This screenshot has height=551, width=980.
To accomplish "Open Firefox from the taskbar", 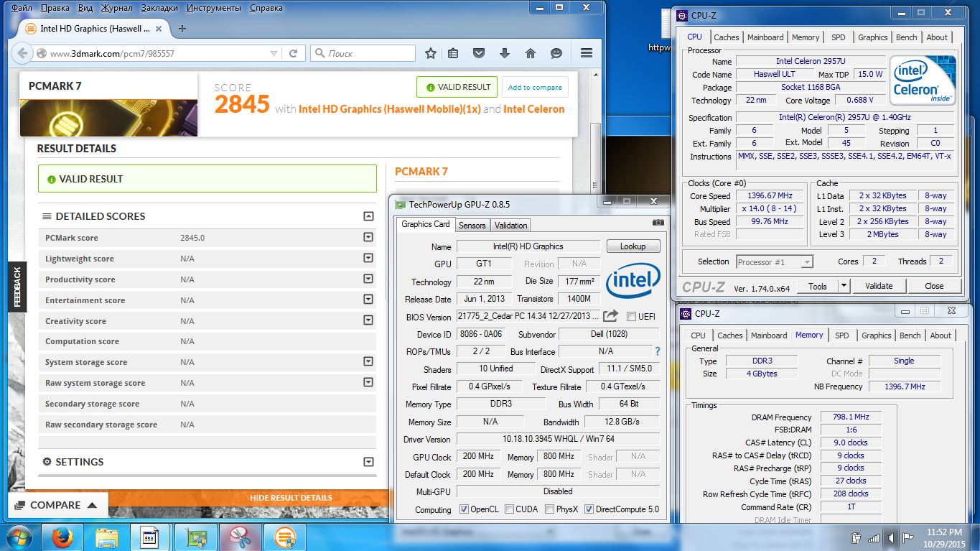I will click(x=62, y=537).
